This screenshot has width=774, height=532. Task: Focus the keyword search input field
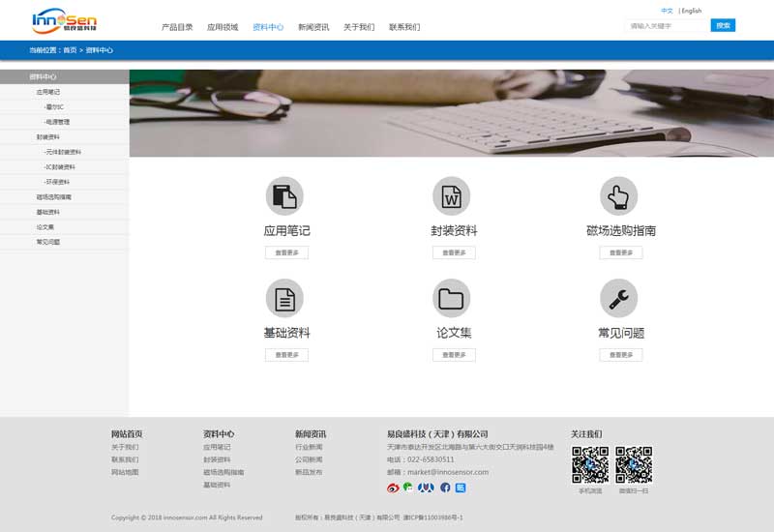coord(666,25)
